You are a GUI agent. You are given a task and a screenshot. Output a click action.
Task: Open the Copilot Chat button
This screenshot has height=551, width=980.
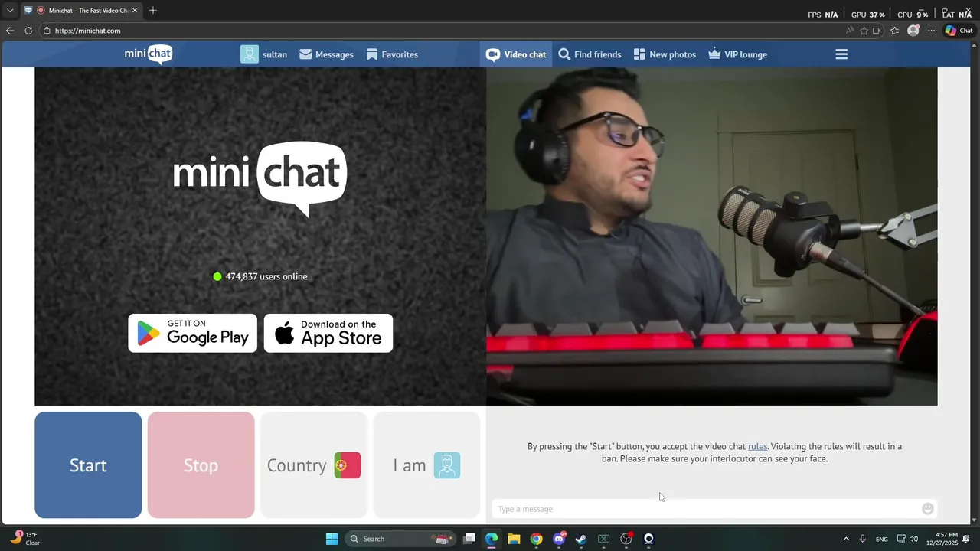coord(959,31)
